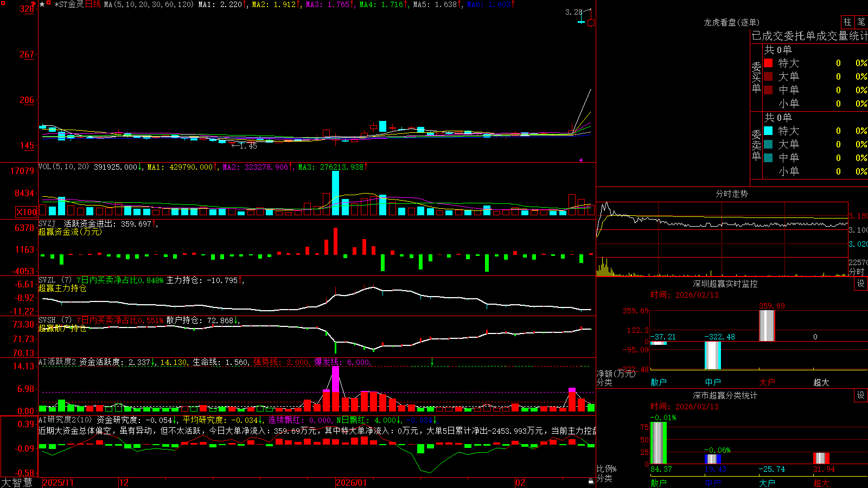Select the 12 month timeline marker

point(124,483)
